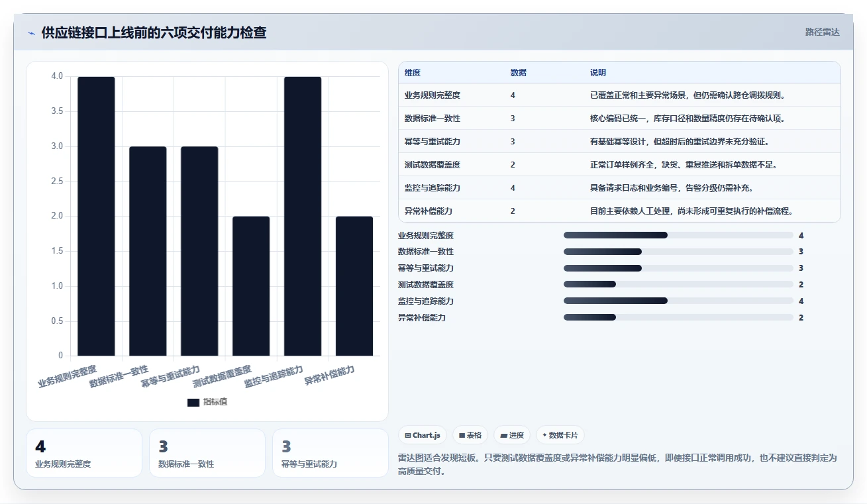Click the 数据标准一致性 bar in chart
The height and width of the screenshot is (504, 867).
pyautogui.click(x=148, y=251)
